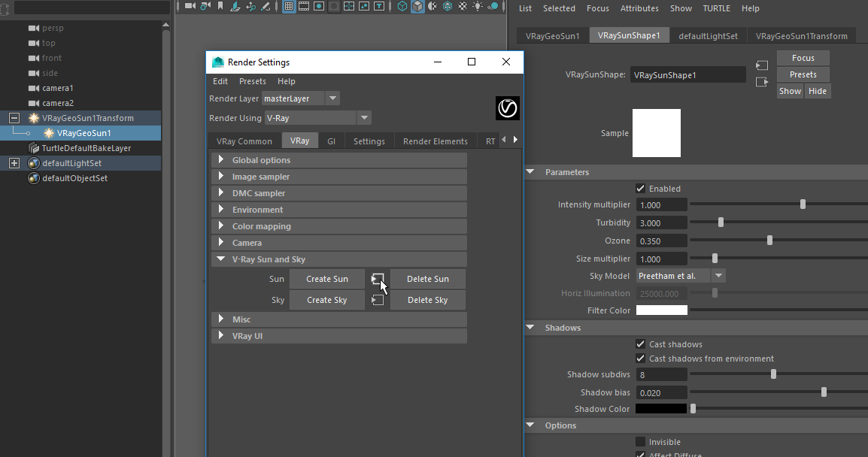The height and width of the screenshot is (457, 868).
Task: Toggle viewport Shadows icon
Action: point(492,6)
